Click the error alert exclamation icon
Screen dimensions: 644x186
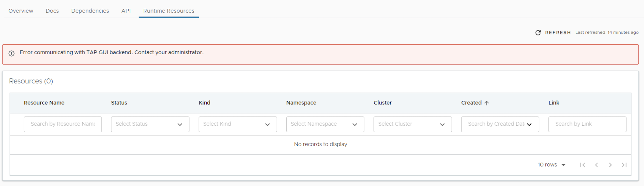12,53
